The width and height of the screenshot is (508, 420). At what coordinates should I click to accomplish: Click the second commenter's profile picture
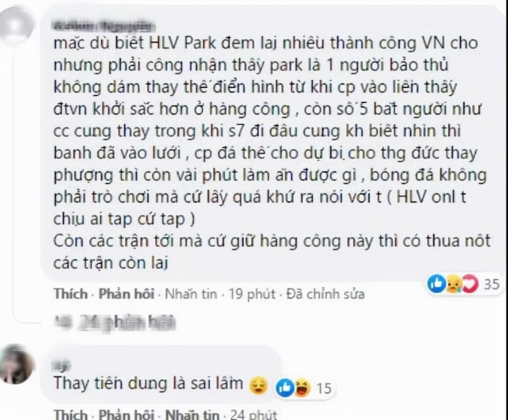16,365
